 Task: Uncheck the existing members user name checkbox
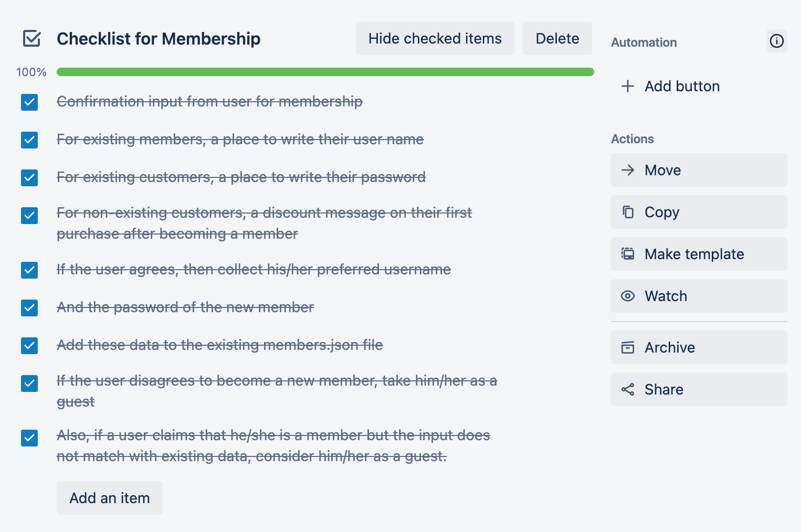[x=29, y=140]
